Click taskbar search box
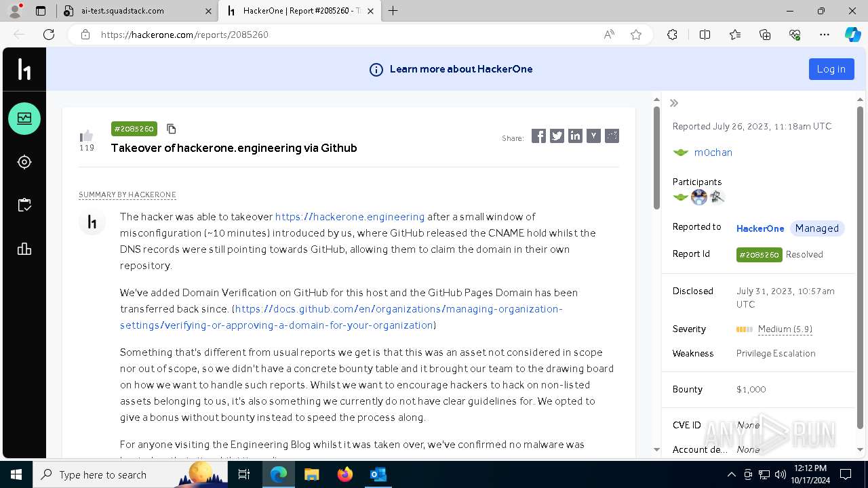 click(x=130, y=474)
